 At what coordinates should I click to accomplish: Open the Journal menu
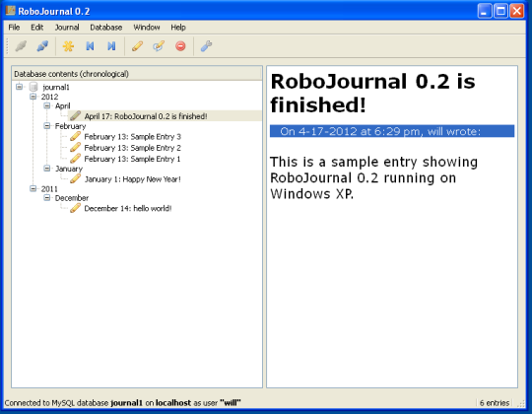click(67, 28)
